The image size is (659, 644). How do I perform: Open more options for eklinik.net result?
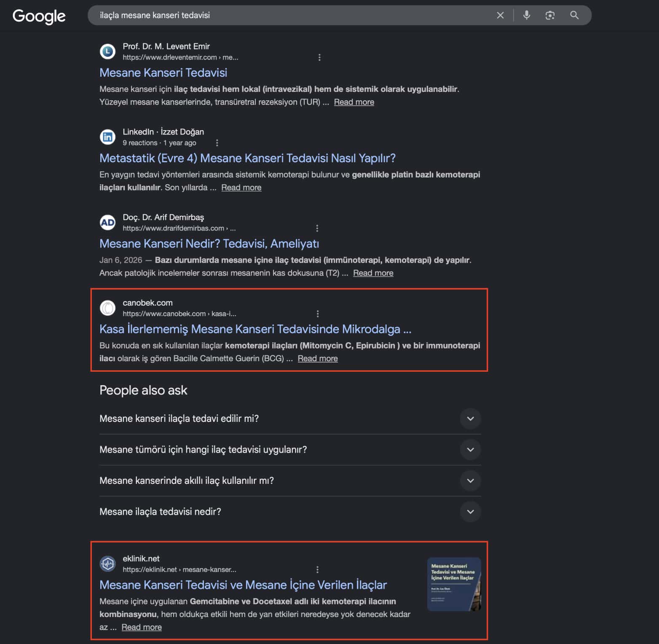317,569
